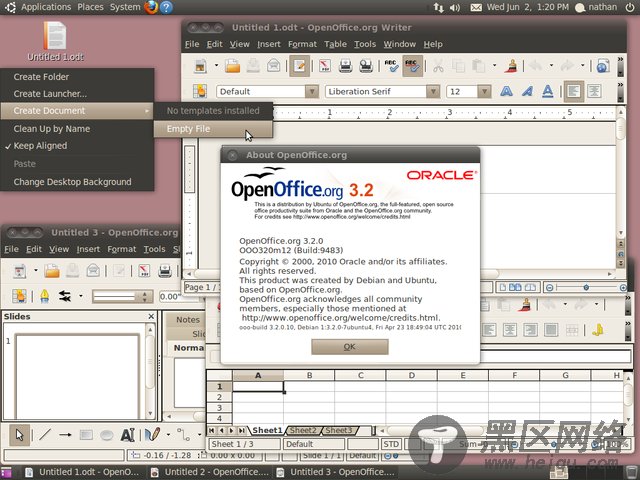The image size is (640, 480).
Task: Open the Help menu in Writer
Action: click(x=433, y=44)
